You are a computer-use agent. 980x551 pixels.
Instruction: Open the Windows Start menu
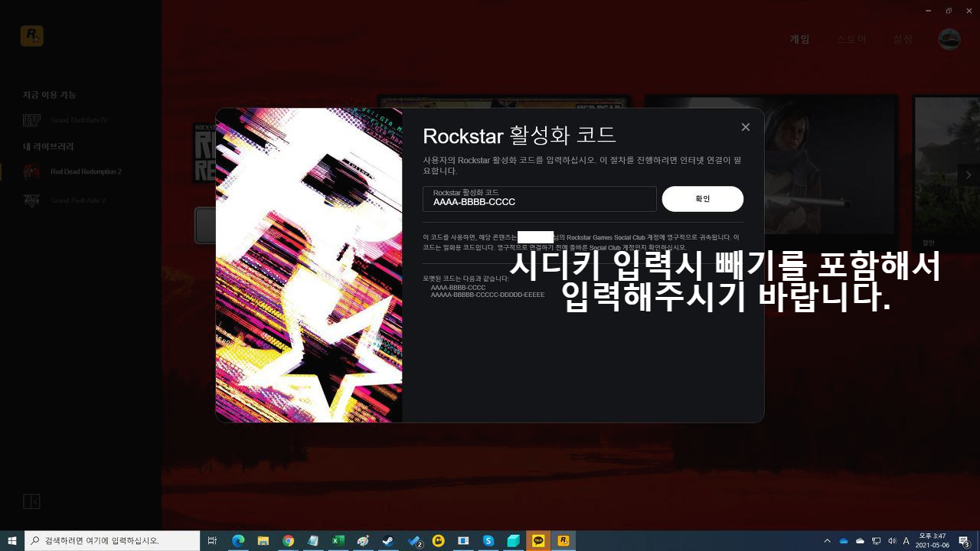coord(12,540)
